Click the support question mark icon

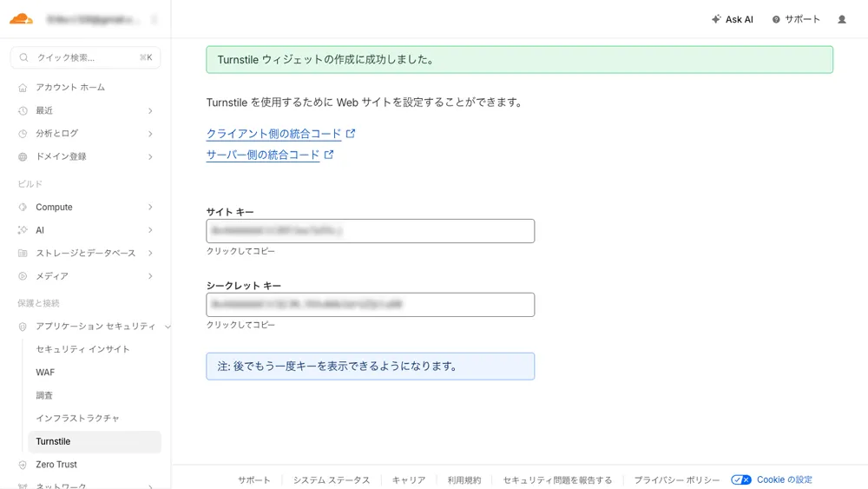[776, 19]
